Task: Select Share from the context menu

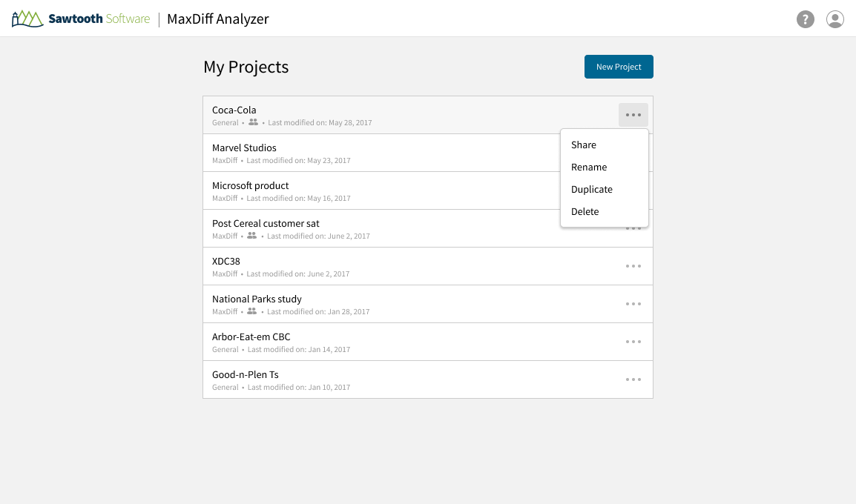Action: pos(584,145)
